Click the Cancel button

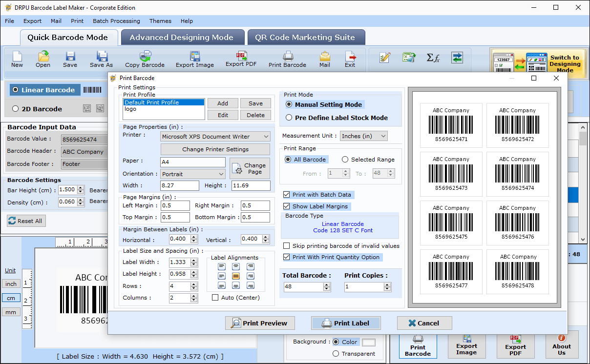(x=424, y=323)
